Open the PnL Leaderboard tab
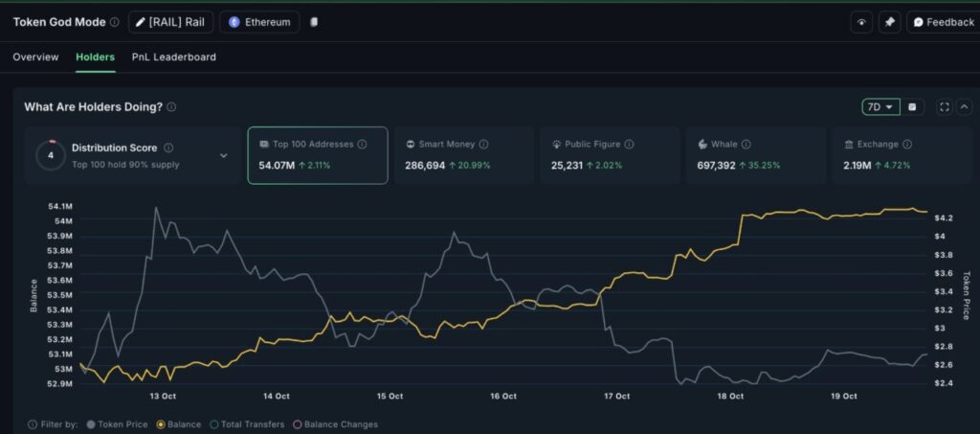980x434 pixels. point(173,57)
